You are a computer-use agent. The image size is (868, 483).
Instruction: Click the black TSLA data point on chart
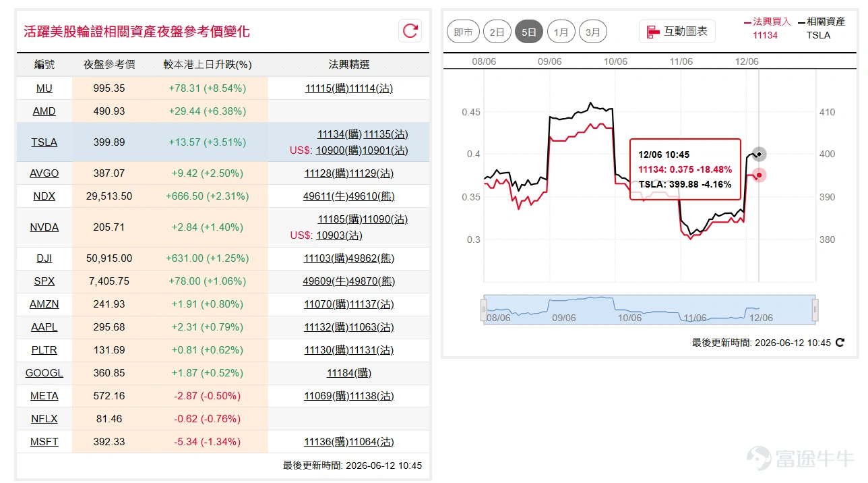[759, 154]
